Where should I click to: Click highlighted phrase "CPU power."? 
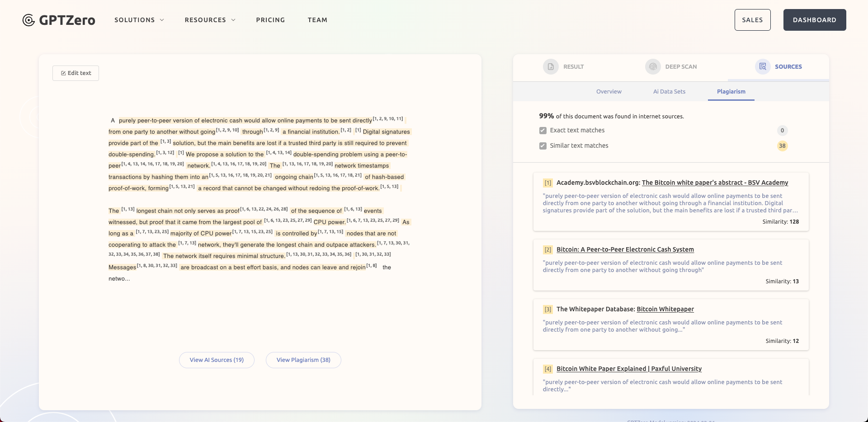point(330,222)
